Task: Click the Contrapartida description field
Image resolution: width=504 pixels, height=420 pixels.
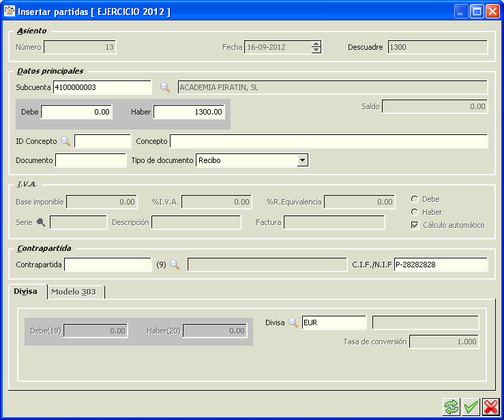Action: 267,265
